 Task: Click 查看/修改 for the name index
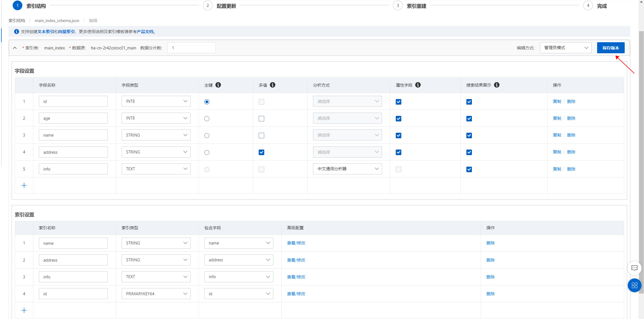[296, 243]
